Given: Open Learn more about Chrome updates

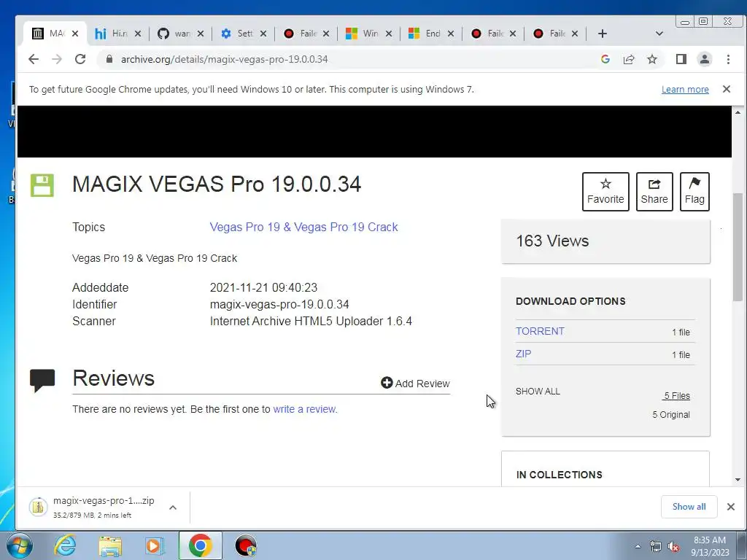Looking at the screenshot, I should pos(685,90).
